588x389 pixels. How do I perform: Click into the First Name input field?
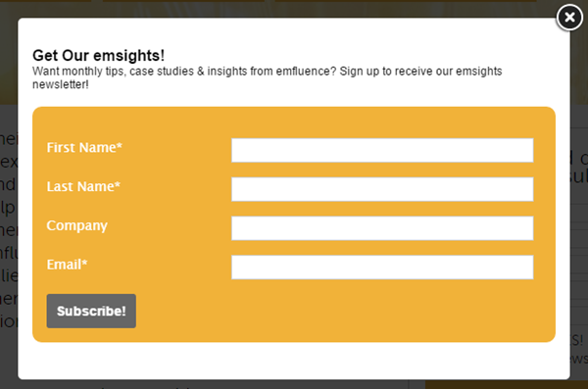pos(382,150)
